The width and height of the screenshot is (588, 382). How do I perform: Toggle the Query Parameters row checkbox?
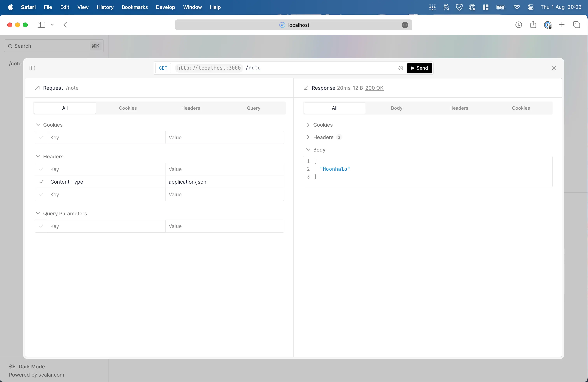point(41,226)
